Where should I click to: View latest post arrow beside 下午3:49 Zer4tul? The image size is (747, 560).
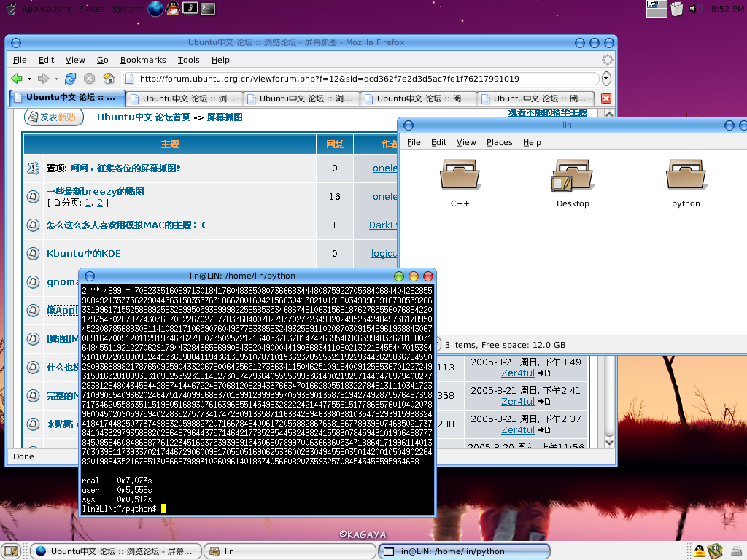coord(544,373)
